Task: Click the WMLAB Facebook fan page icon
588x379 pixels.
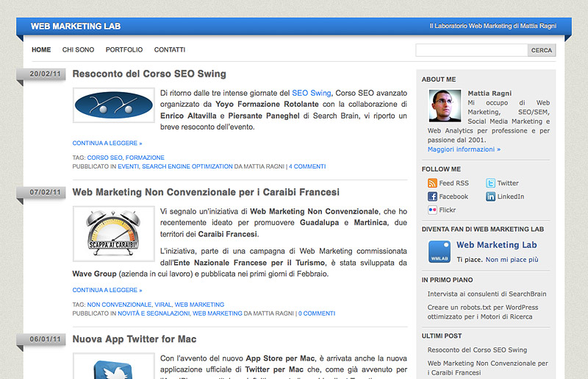Action: pos(440,252)
